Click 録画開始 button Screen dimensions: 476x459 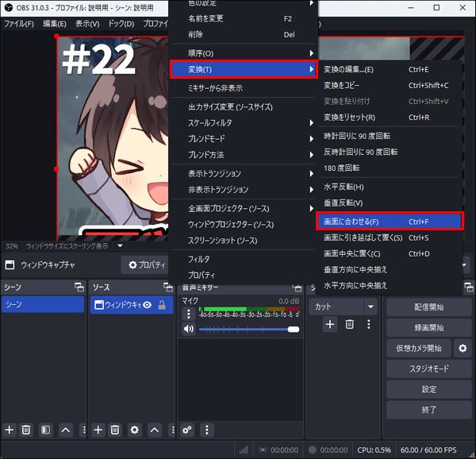point(428,328)
